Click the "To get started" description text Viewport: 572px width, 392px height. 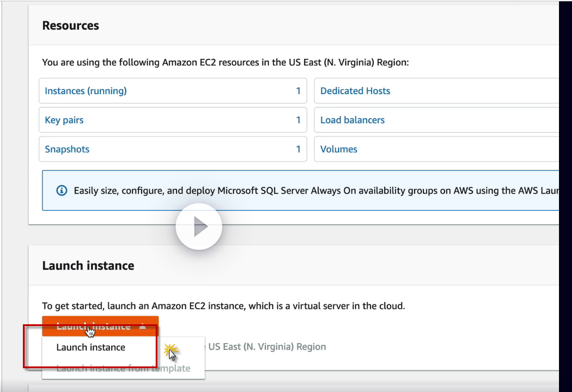(223, 306)
